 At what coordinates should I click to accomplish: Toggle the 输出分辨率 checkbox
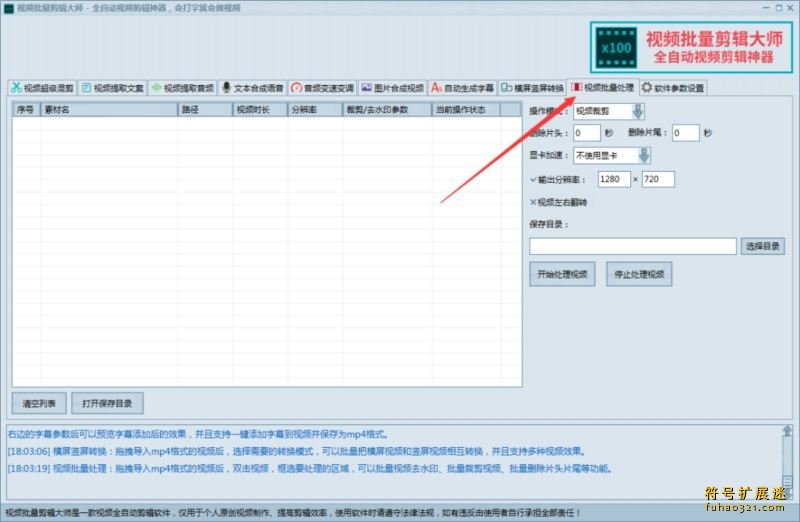(x=533, y=180)
